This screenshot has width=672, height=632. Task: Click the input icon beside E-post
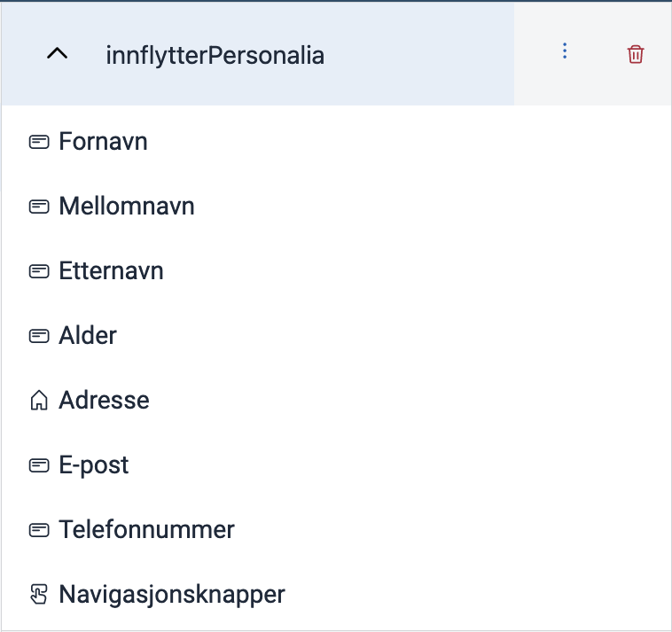(x=39, y=465)
